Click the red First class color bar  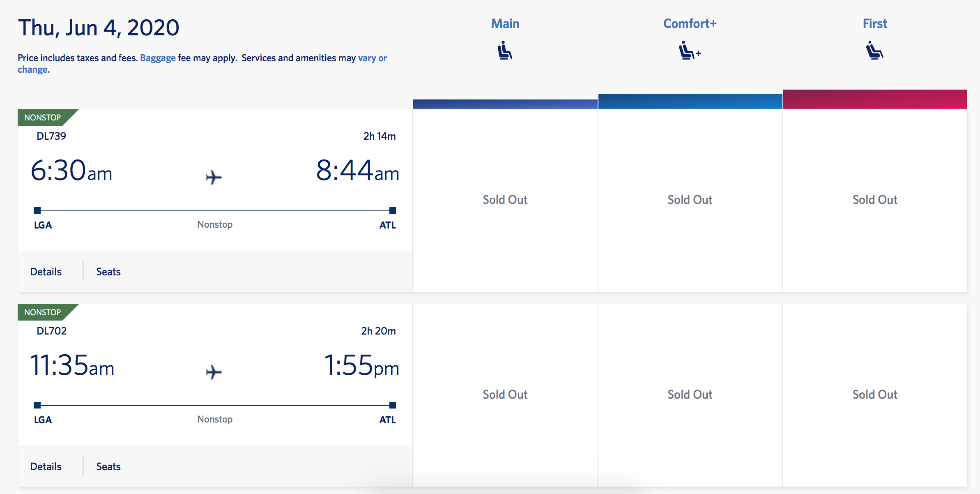point(875,99)
